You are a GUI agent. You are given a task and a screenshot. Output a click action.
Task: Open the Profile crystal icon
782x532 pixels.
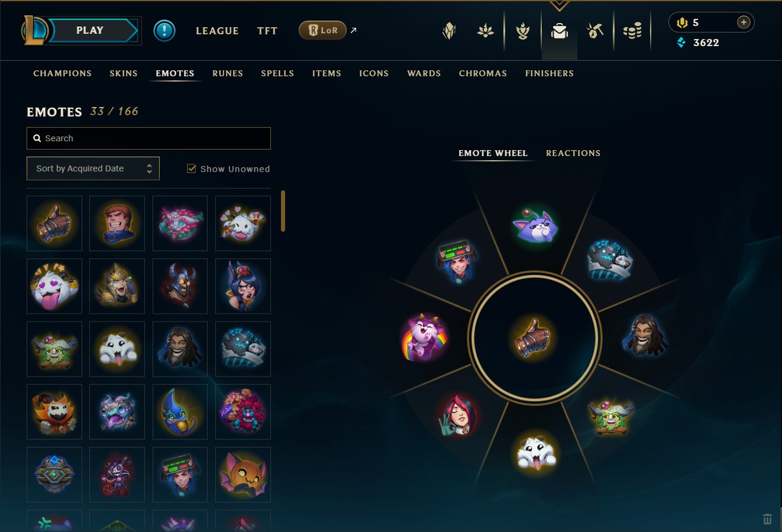pos(450,31)
